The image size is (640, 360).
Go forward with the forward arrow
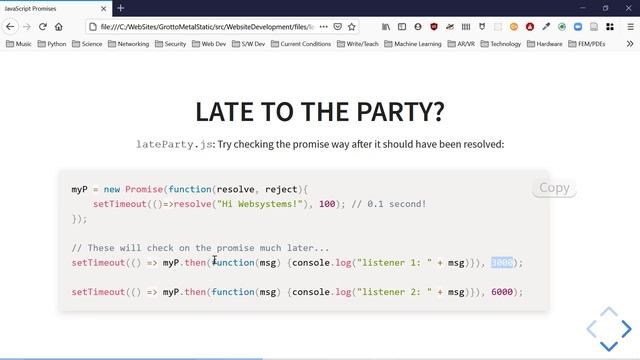pos(27,27)
